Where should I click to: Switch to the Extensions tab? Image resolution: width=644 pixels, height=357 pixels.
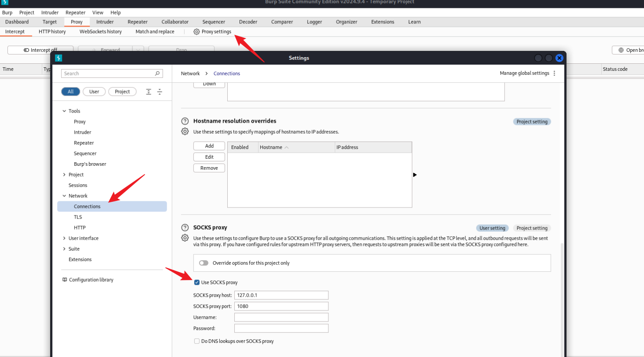(x=383, y=22)
